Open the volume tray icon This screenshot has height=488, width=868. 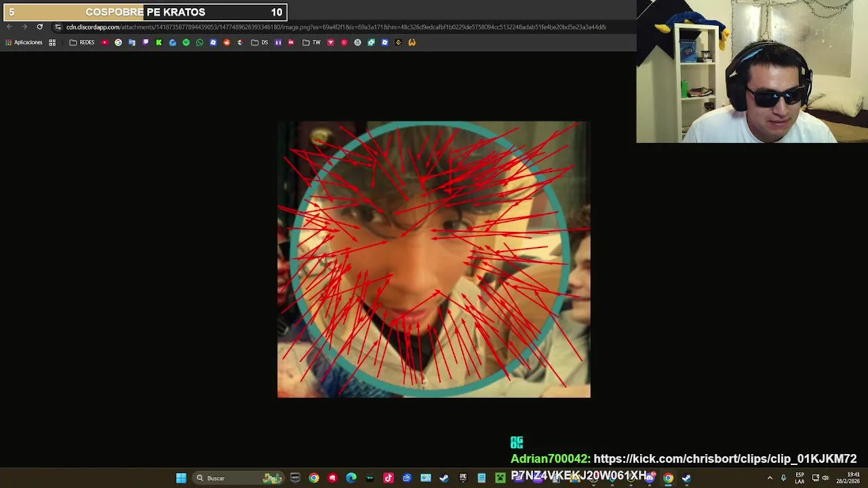[825, 479]
